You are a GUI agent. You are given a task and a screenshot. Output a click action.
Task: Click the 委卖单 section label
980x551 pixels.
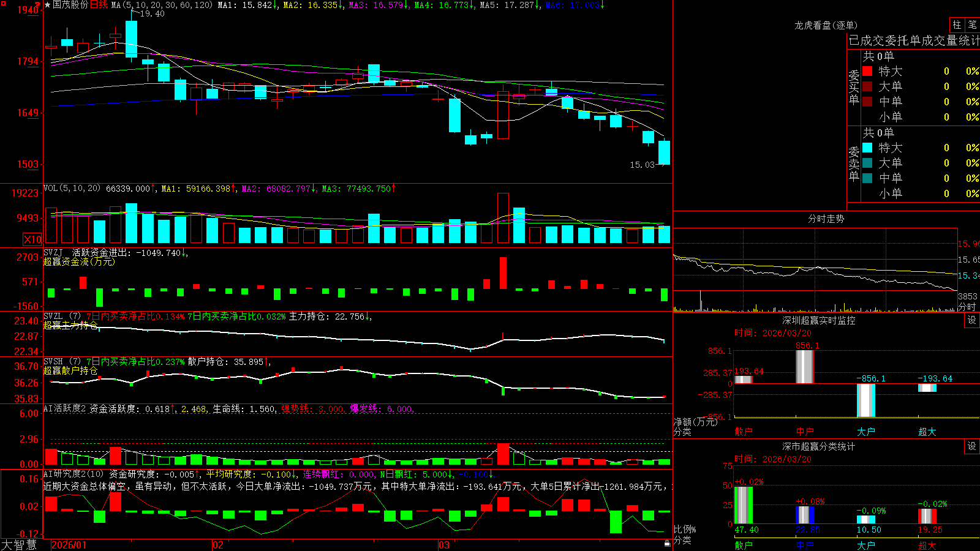click(x=854, y=163)
